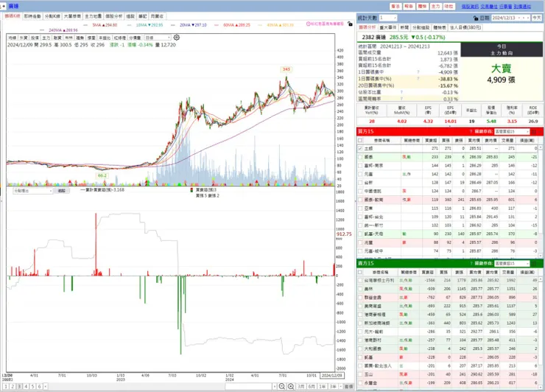The width and height of the screenshot is (545, 392).
Task: Expand arrow after page number 6
Action: 46,386
